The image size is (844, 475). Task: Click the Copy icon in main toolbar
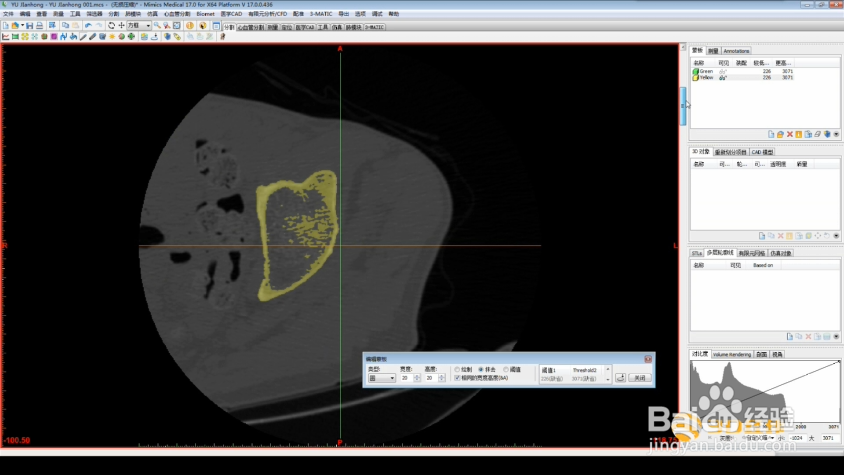(66, 26)
